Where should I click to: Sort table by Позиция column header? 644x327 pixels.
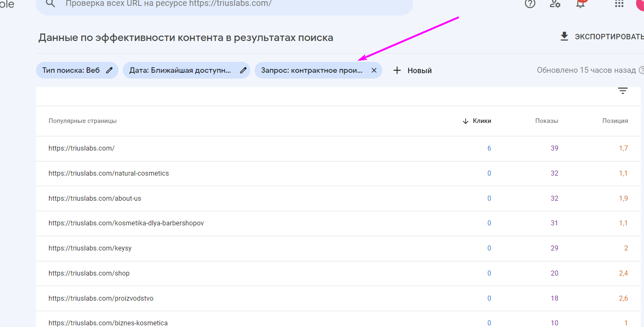click(x=615, y=121)
